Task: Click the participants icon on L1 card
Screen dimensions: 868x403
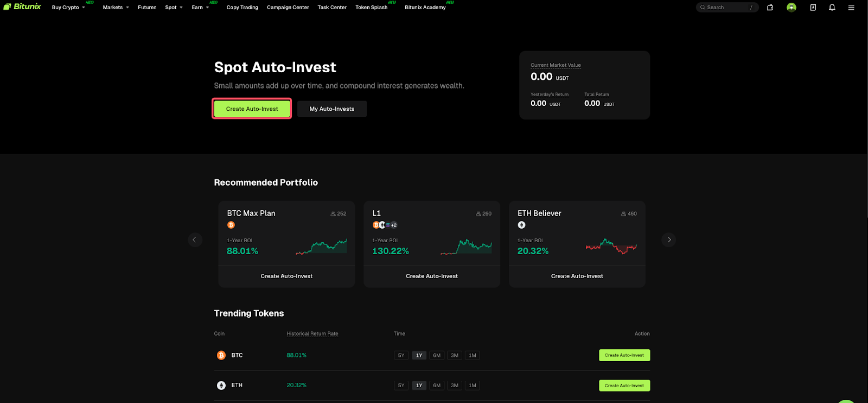Action: [478, 214]
